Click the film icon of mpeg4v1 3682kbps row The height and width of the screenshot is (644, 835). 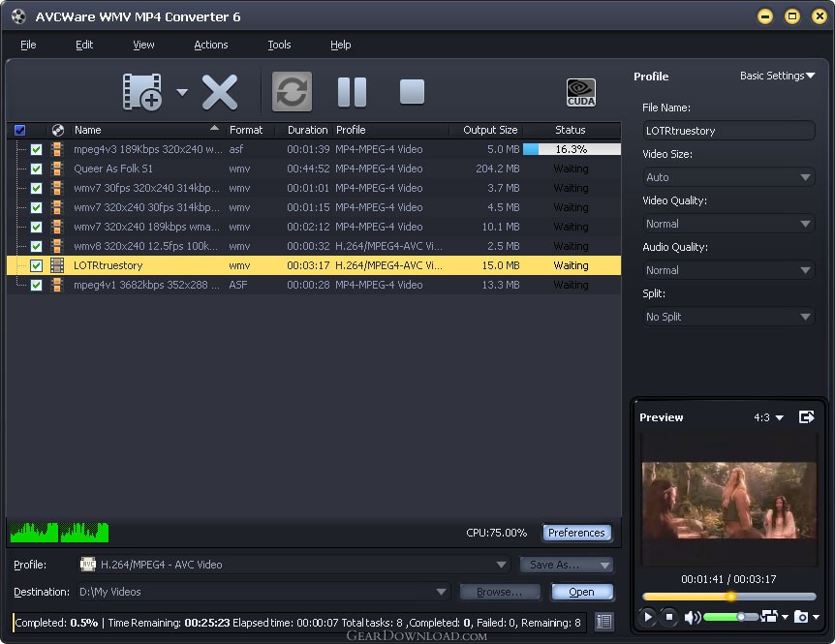(57, 285)
